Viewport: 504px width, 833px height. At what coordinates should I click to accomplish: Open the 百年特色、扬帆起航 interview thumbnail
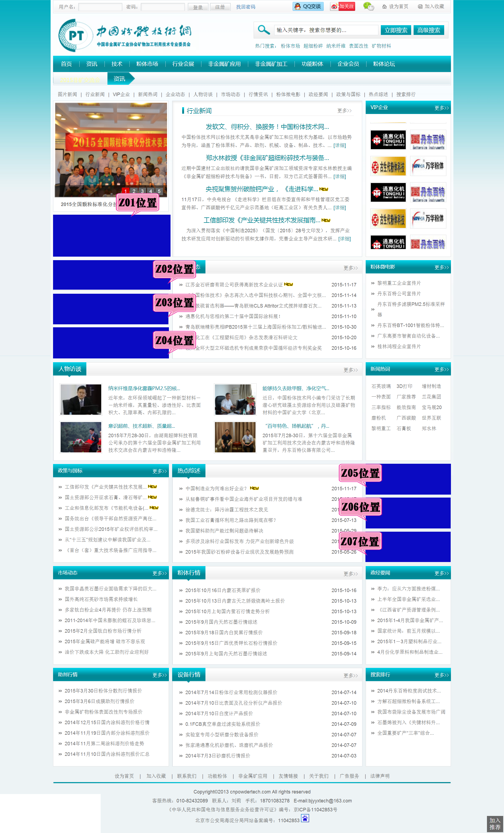point(235,437)
